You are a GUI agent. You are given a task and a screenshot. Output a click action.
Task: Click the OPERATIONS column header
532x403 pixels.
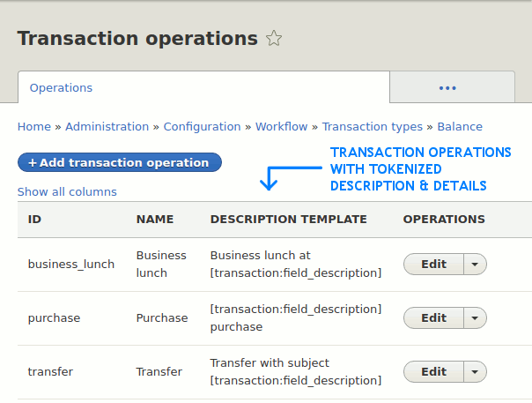[444, 220]
